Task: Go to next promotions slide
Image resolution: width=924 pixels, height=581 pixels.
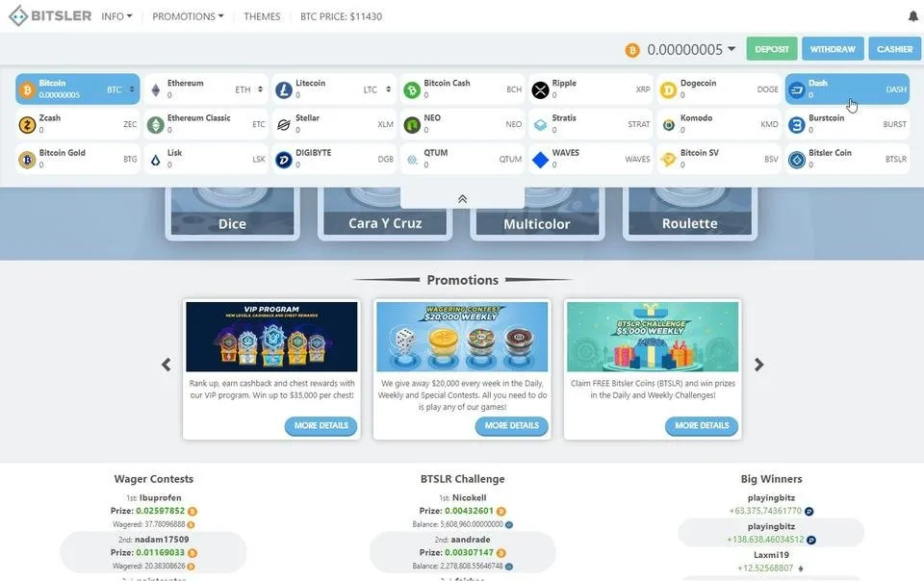Action: coord(759,365)
